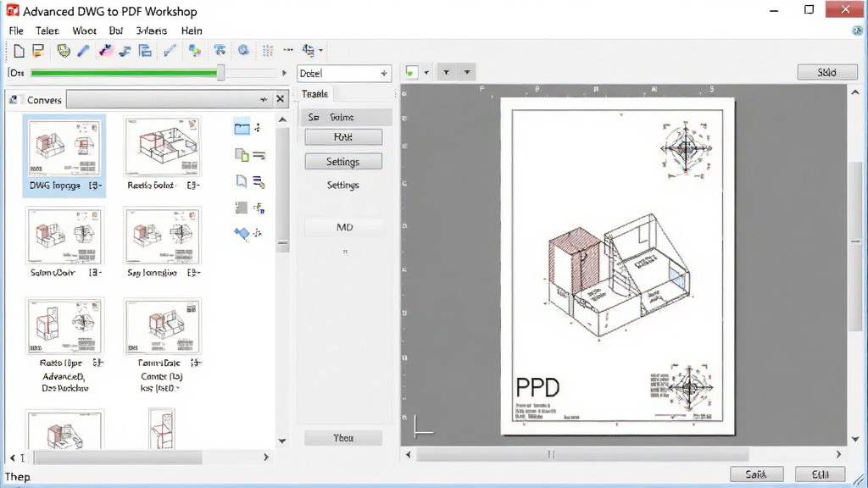This screenshot has height=488, width=868.
Task: Select the blue folder side icon
Action: (242, 129)
